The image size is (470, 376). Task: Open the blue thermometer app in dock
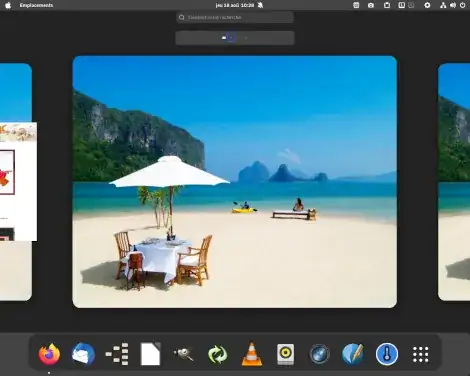(x=387, y=354)
